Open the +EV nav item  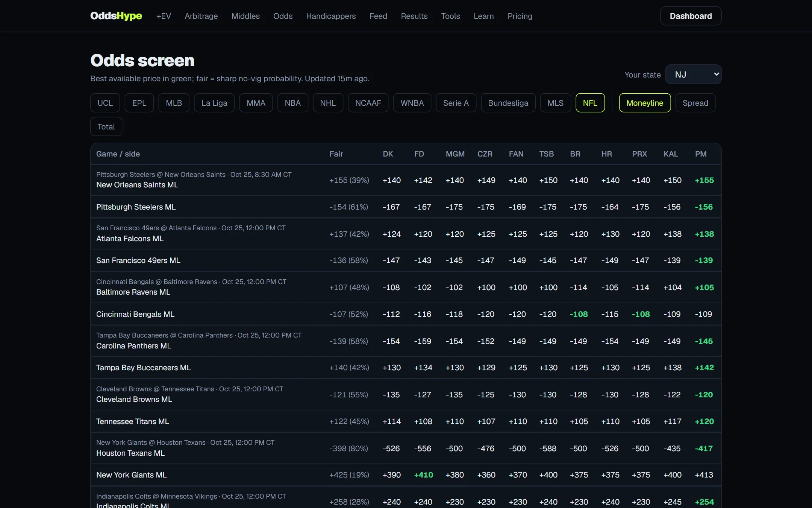pyautogui.click(x=164, y=16)
